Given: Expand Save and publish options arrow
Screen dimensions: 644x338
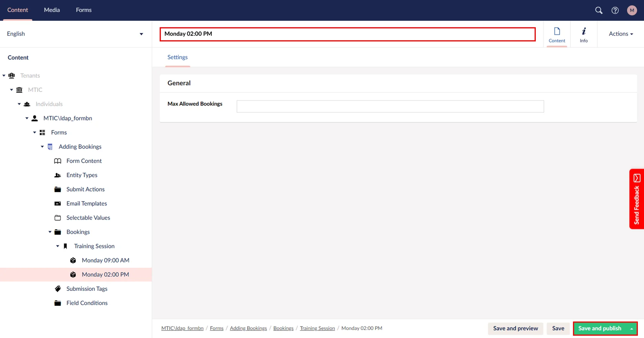Looking at the screenshot, I should pyautogui.click(x=631, y=329).
